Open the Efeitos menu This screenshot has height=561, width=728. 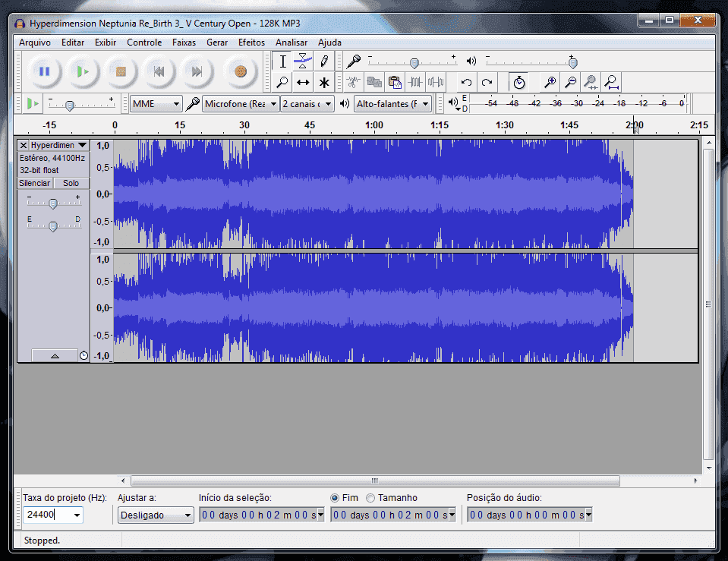(251, 43)
